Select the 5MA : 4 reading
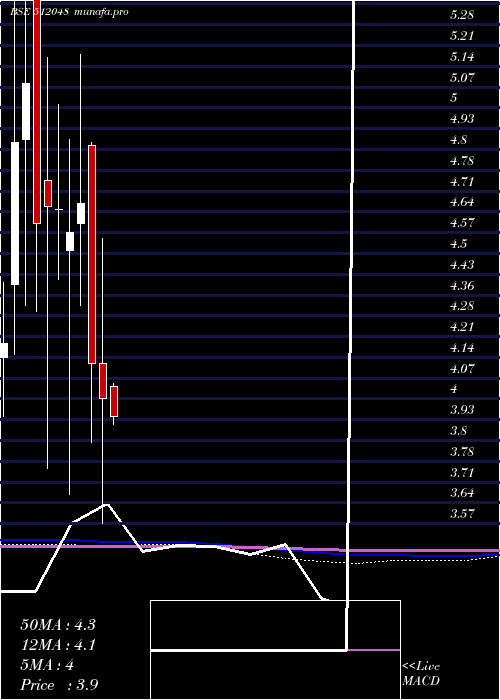Screen dimensions: 500x700 [x=47, y=665]
